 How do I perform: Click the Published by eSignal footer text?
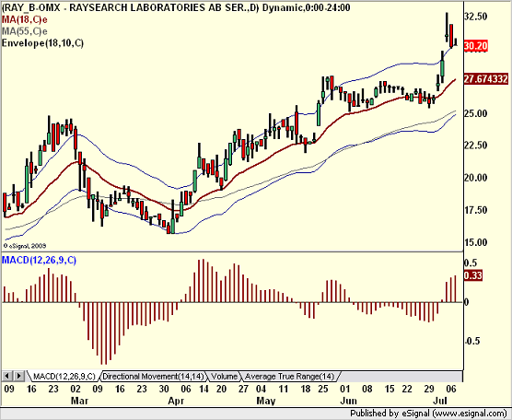point(428,414)
